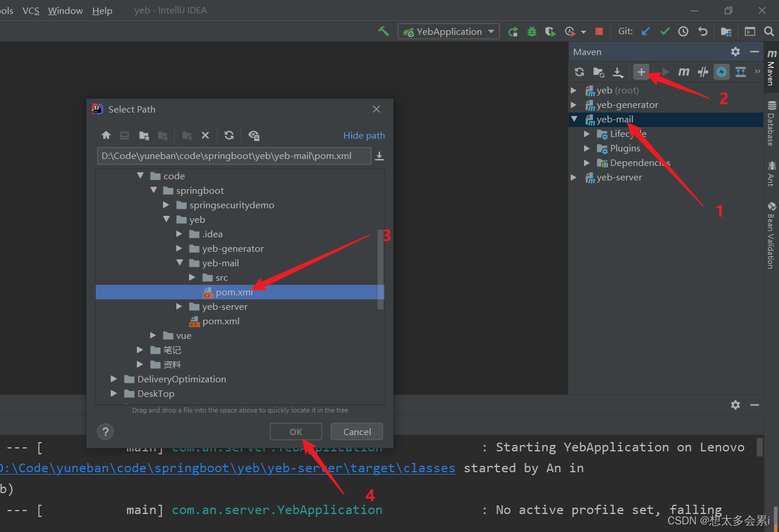Generate sources and update folders in Maven
Screen dimensions: 779x532
(598, 72)
